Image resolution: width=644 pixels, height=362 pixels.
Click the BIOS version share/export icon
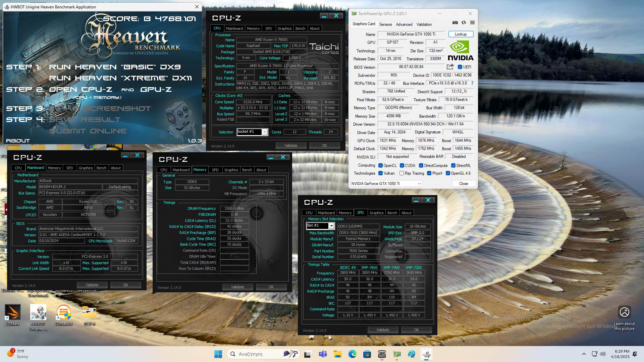click(x=450, y=67)
